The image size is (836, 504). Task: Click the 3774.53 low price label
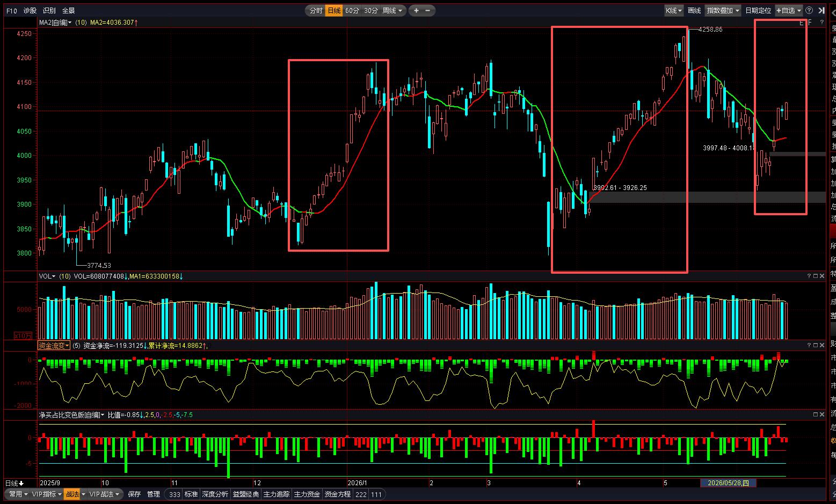pyautogui.click(x=99, y=265)
